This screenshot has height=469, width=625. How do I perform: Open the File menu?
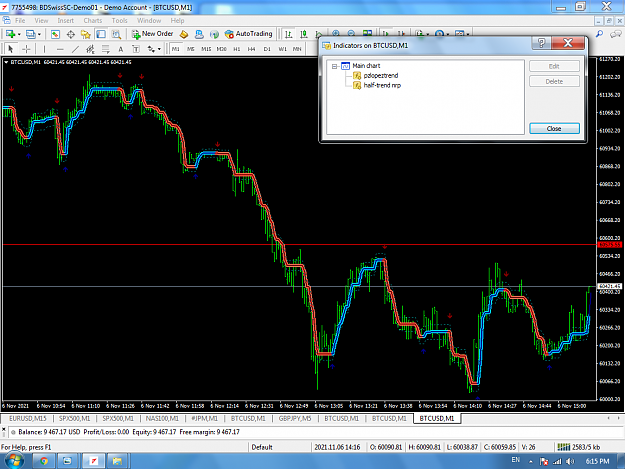coord(20,20)
